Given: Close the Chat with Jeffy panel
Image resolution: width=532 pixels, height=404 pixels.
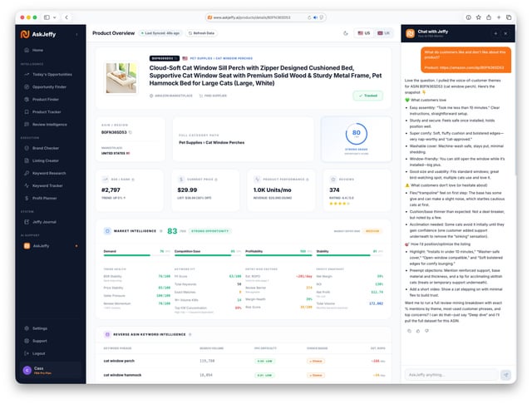Looking at the screenshot, I should (x=505, y=33).
